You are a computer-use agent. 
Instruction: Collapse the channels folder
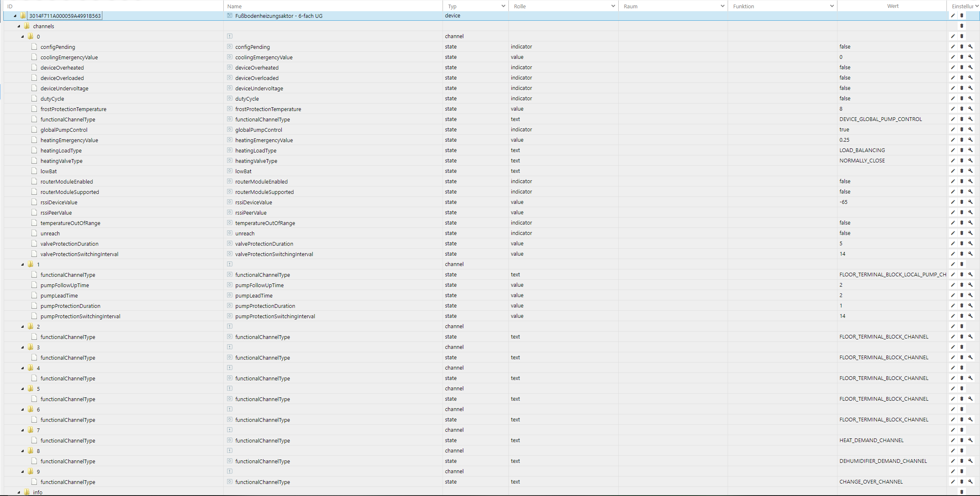tap(19, 26)
